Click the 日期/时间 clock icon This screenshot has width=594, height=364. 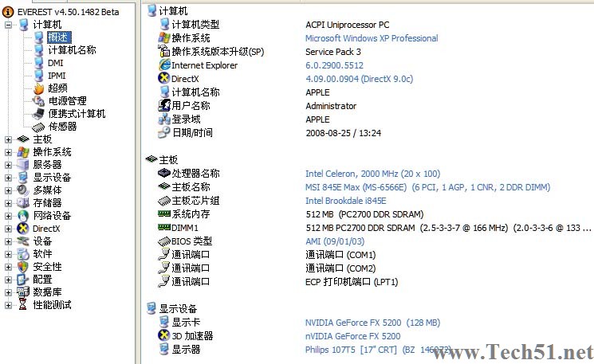pyautogui.click(x=164, y=132)
